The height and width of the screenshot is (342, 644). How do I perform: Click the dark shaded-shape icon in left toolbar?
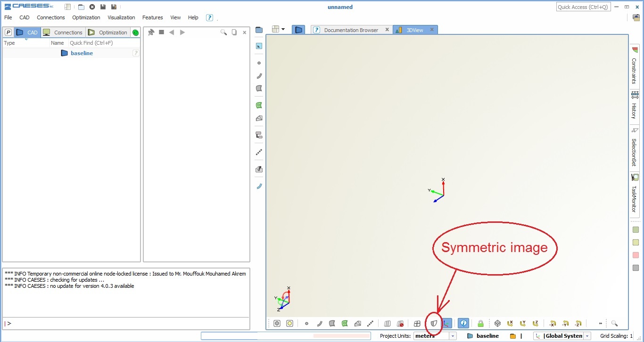click(259, 169)
